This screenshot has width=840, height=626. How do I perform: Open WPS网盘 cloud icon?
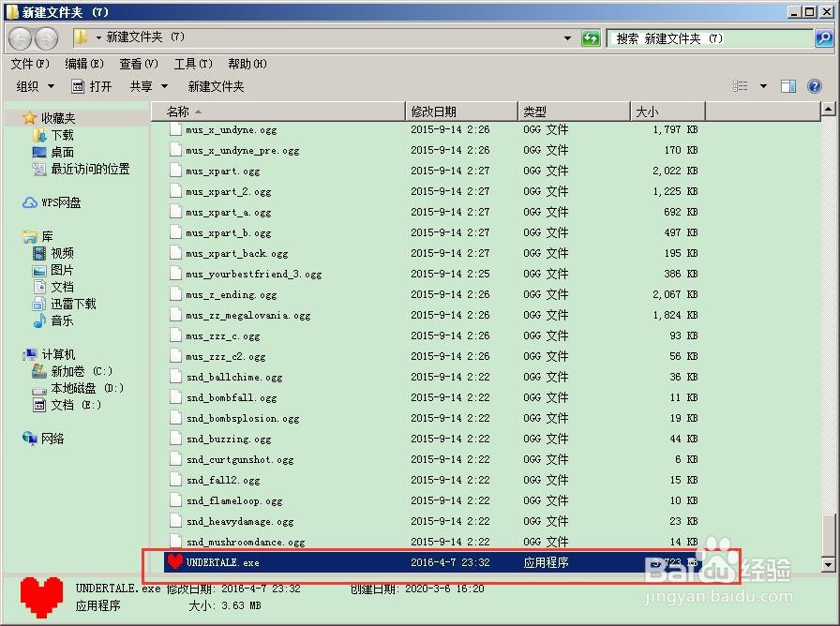pos(30,202)
